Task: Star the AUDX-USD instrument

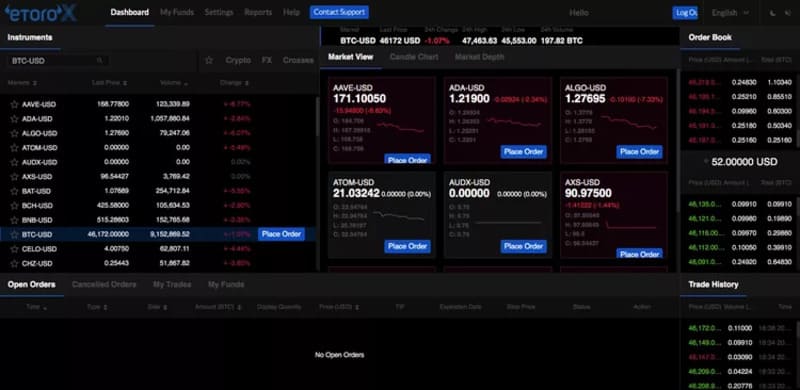Action: point(14,162)
